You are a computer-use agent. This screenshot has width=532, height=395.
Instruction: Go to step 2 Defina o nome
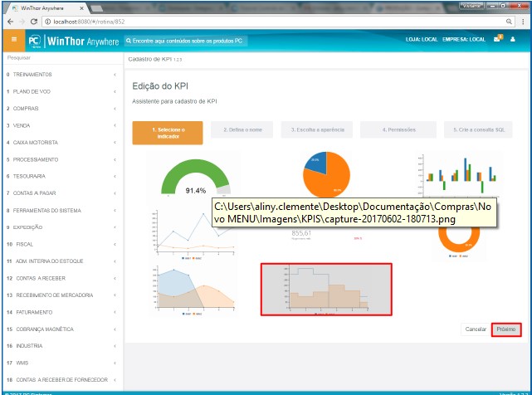242,129
